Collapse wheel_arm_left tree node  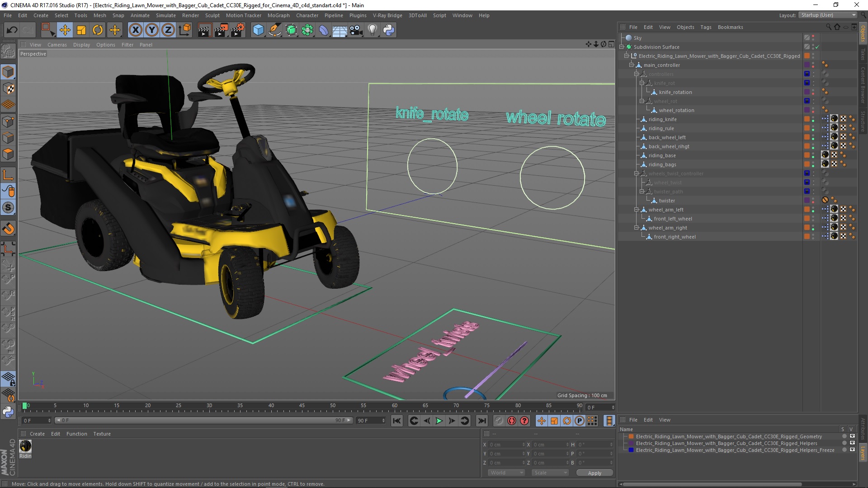[637, 210]
